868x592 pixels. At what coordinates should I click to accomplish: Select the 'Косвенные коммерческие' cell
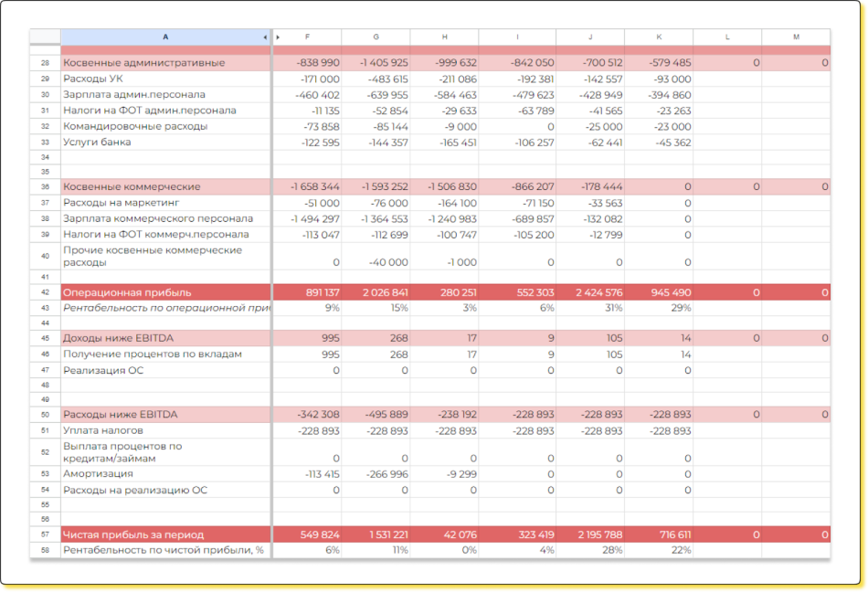coord(165,186)
